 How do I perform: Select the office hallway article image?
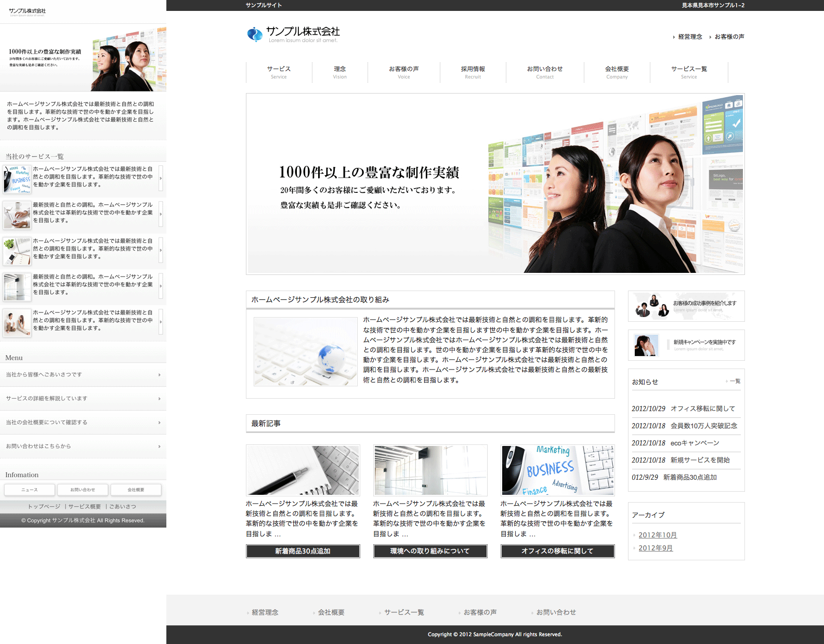point(430,470)
